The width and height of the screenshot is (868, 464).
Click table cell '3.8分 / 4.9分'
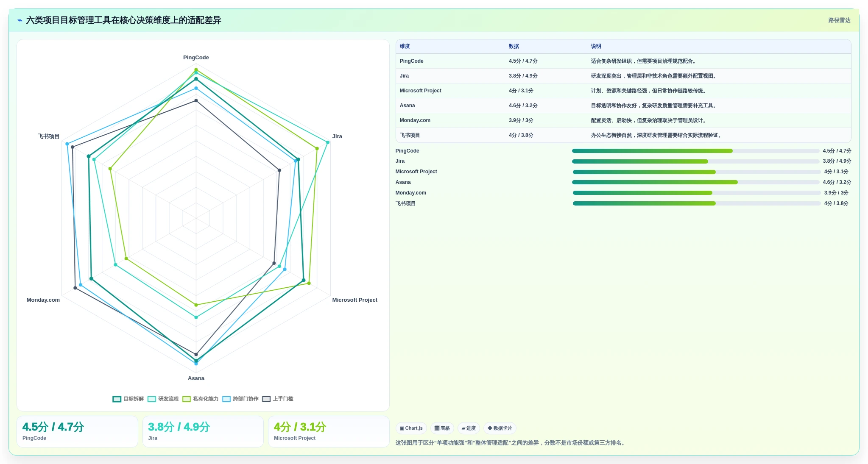pyautogui.click(x=523, y=76)
